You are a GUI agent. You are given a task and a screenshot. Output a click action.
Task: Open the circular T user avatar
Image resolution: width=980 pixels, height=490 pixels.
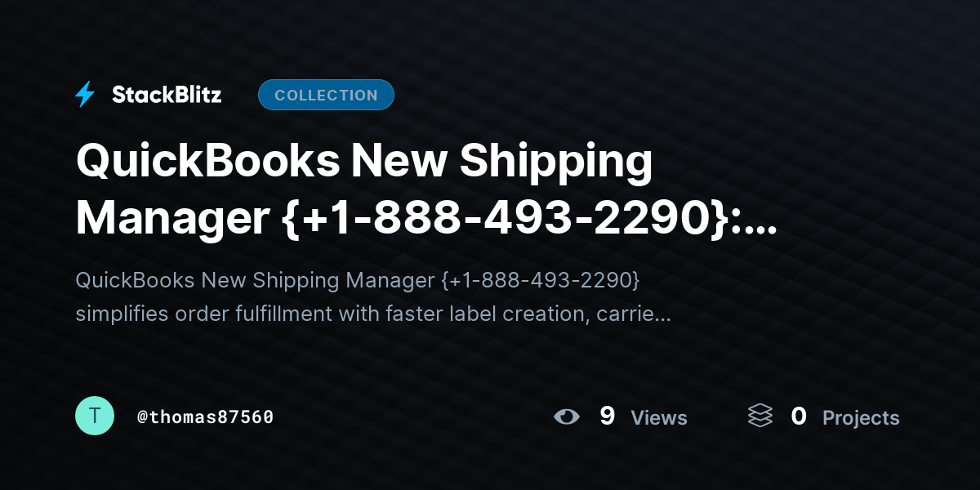point(95,416)
